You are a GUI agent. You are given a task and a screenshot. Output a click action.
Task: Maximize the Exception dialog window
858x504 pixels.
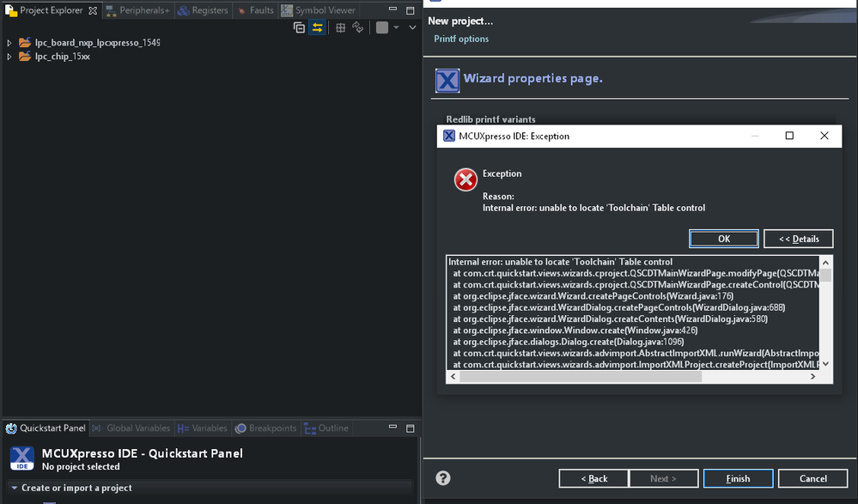pyautogui.click(x=789, y=136)
